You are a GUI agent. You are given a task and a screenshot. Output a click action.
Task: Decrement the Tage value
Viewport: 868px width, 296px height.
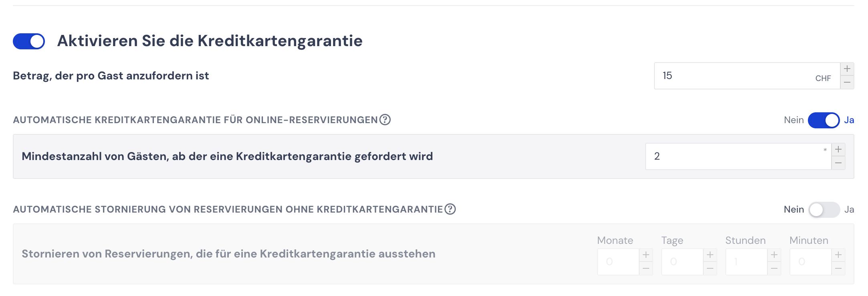pos(710,268)
